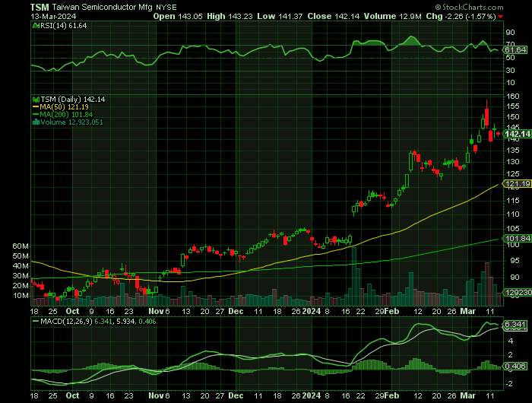Click the 90 label on RSI axis
The height and width of the screenshot is (403, 532).
coord(510,33)
